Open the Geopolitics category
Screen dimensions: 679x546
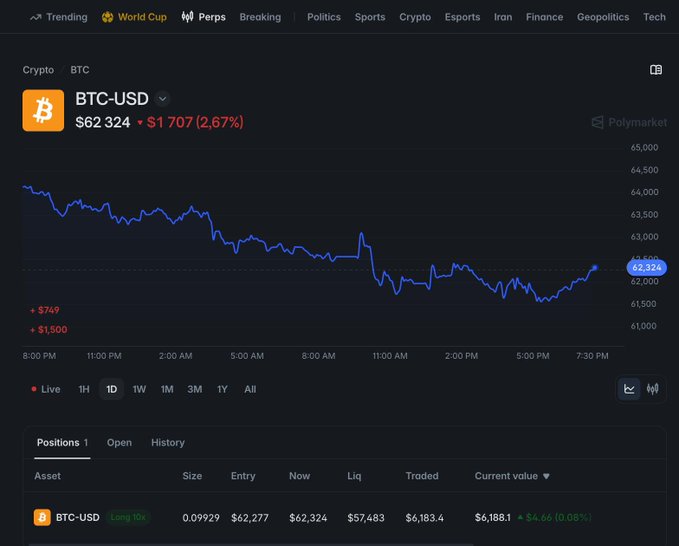pyautogui.click(x=603, y=17)
